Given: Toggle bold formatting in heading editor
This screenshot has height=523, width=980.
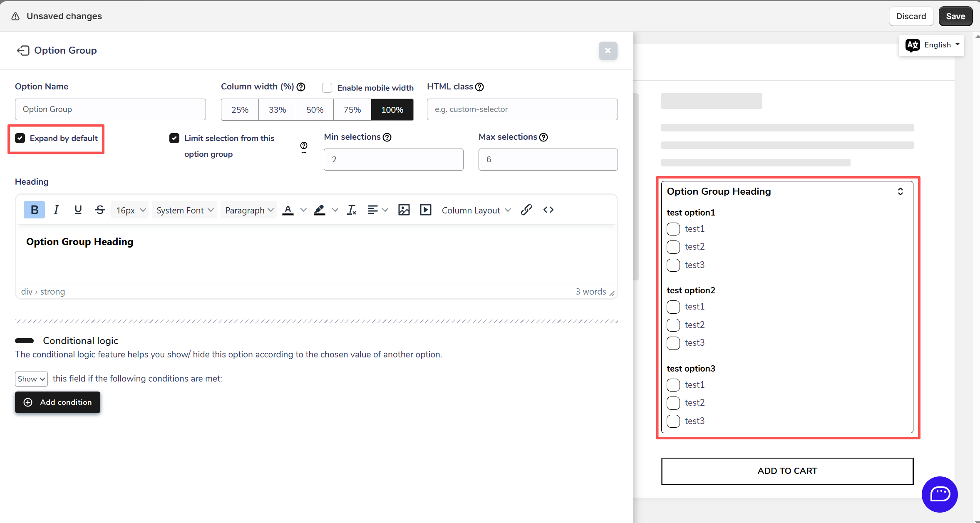Looking at the screenshot, I should [34, 210].
